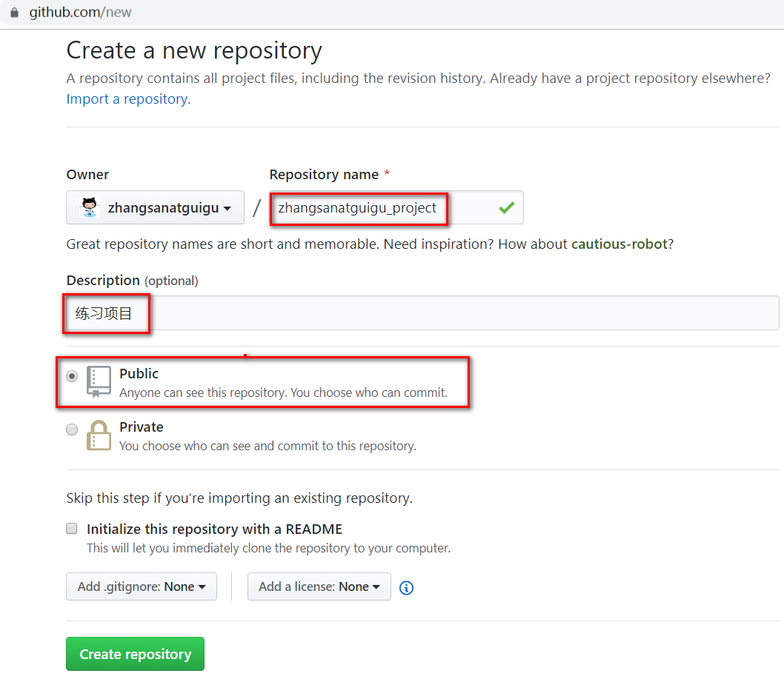
Task: Click the Private option label text
Action: pyautogui.click(x=142, y=427)
